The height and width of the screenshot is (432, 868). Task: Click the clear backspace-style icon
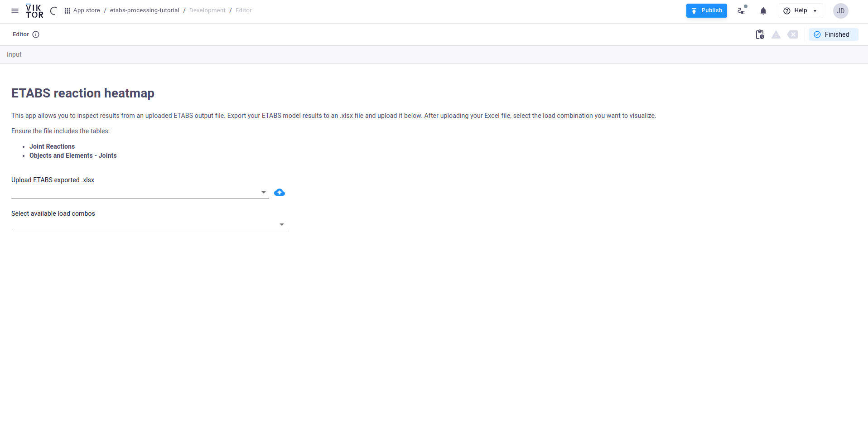(x=792, y=34)
